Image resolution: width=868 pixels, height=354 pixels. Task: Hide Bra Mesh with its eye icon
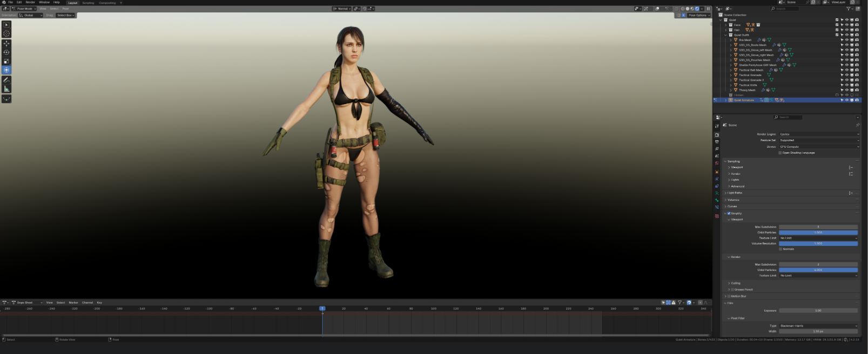pos(846,40)
